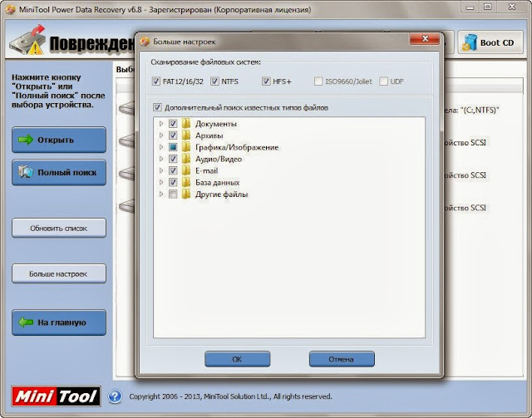Click the main window title bar app icon

pos(11,9)
